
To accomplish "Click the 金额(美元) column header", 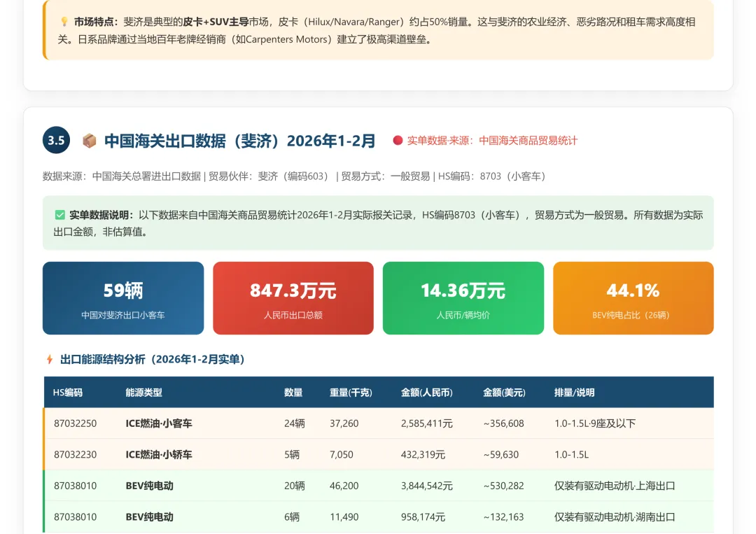I will tap(504, 393).
